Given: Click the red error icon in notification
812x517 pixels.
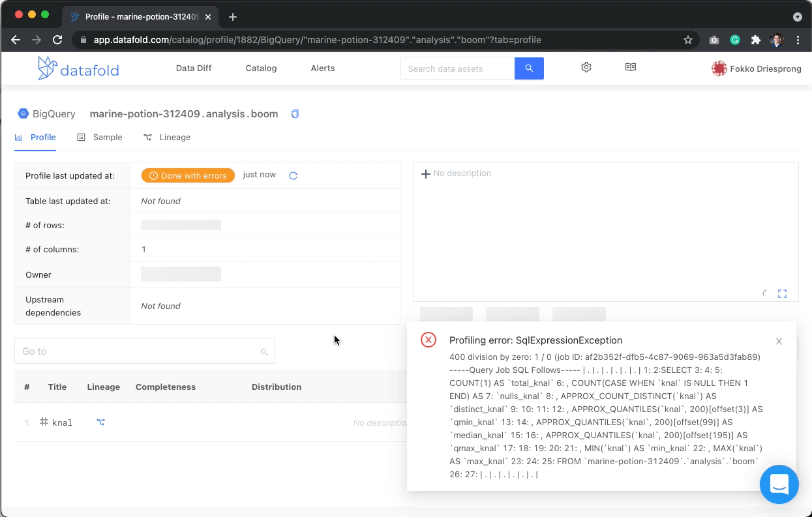Looking at the screenshot, I should pos(429,340).
